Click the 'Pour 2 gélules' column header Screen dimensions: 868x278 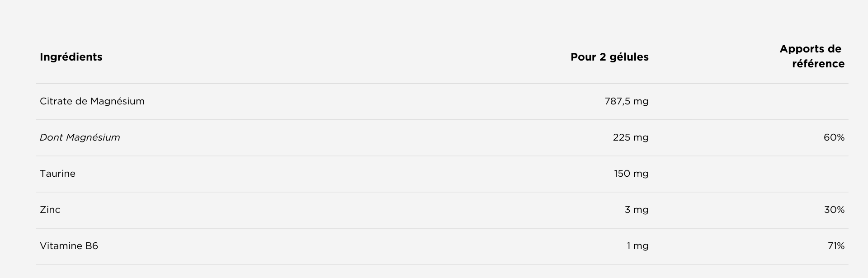pos(609,57)
